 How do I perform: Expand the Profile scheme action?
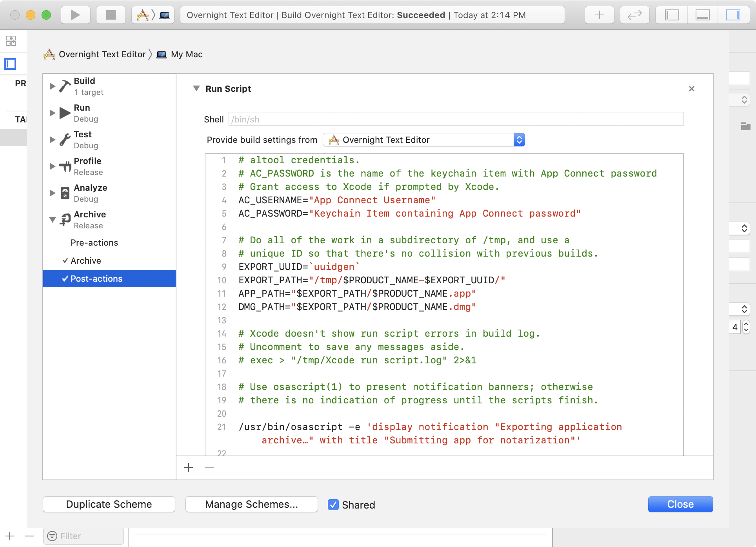pos(52,166)
